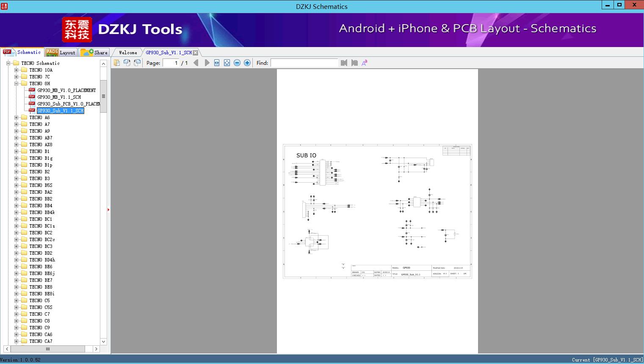The width and height of the screenshot is (644, 364).
Task: Find the next search match
Action: (x=354, y=63)
